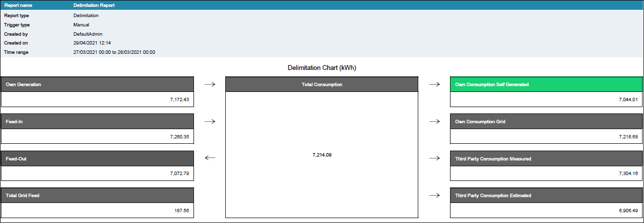The height and width of the screenshot is (223, 644).
Task: Click the arrow beside the Feed-In box
Action: pos(210,121)
